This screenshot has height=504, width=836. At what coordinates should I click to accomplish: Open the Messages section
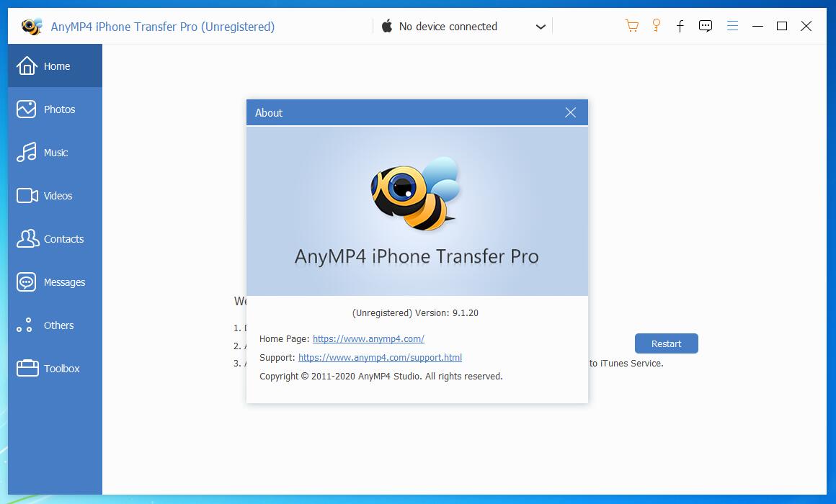54,282
